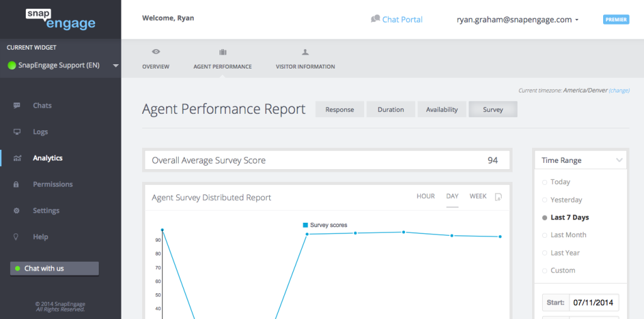This screenshot has height=319, width=644.
Task: Switch chart to HOUR view
Action: pyautogui.click(x=426, y=196)
